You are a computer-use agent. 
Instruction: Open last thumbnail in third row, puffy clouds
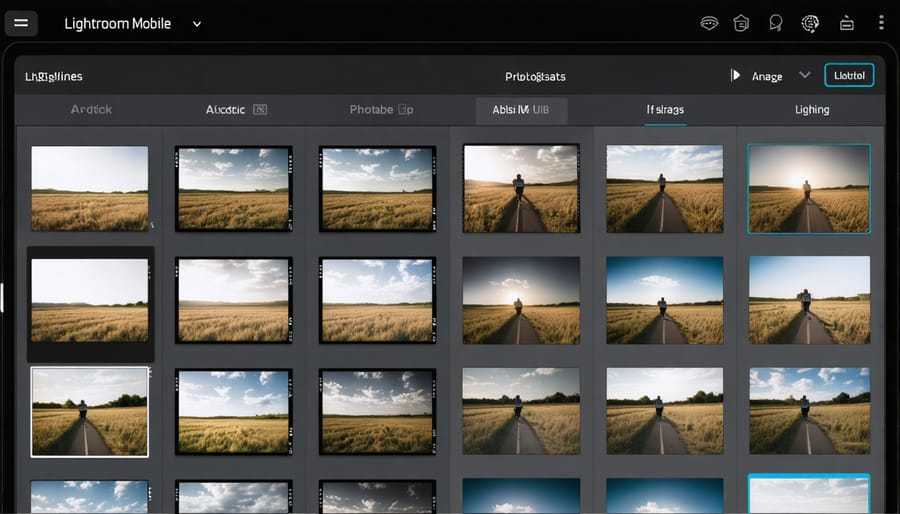809,411
